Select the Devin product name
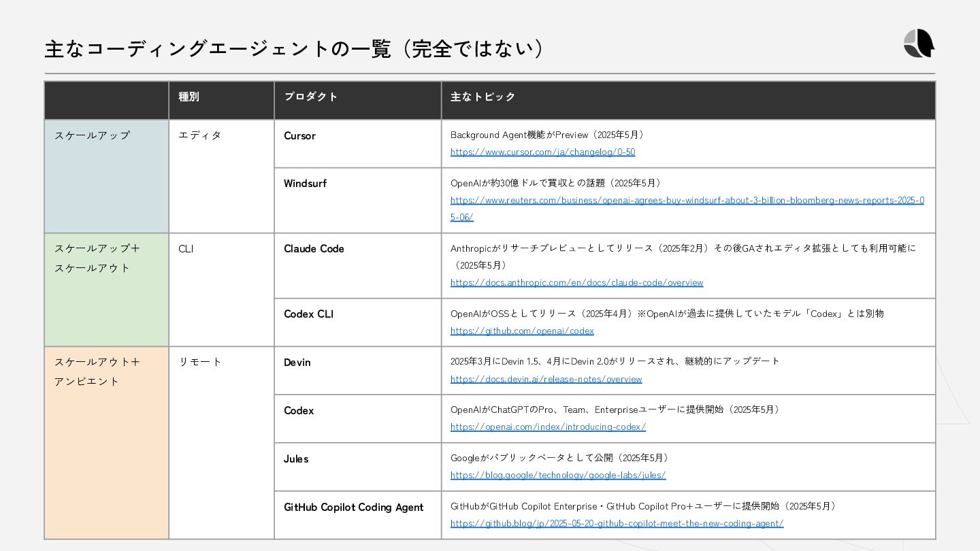Image resolution: width=980 pixels, height=551 pixels. (297, 363)
